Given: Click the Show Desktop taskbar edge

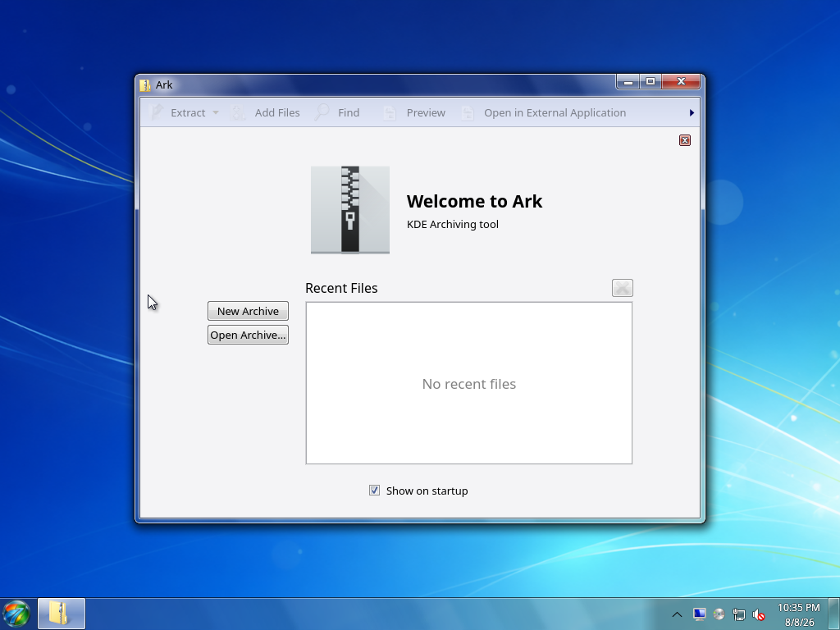Looking at the screenshot, I should pyautogui.click(x=834, y=614).
